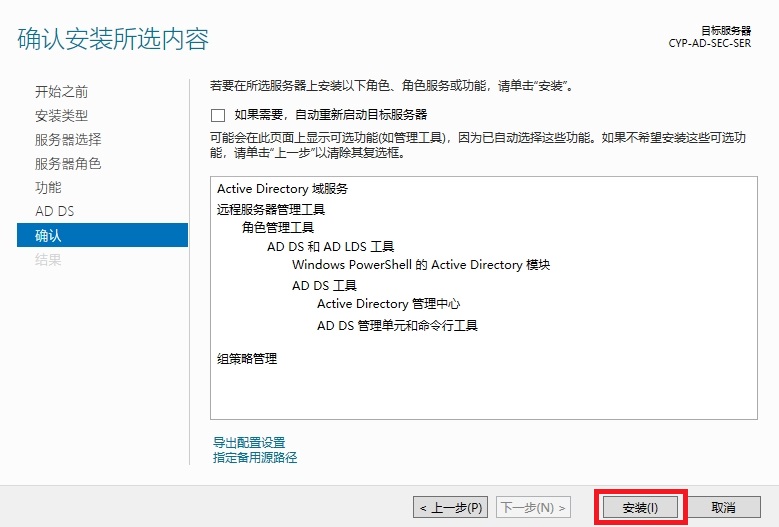Open the 指定备用源路径 link
Image resolution: width=779 pixels, height=527 pixels.
(x=255, y=457)
